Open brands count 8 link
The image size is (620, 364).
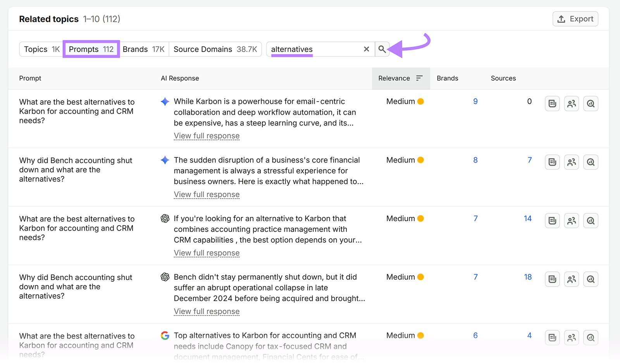475,160
